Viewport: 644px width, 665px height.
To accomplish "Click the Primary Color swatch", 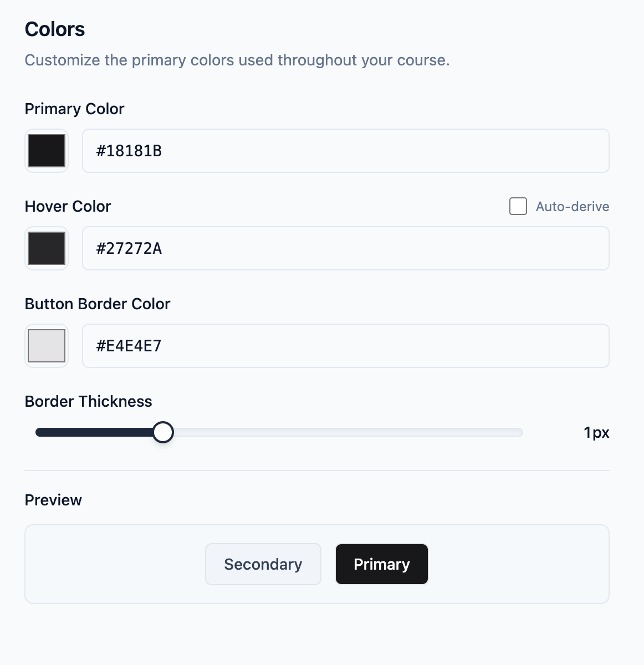I will (46, 150).
